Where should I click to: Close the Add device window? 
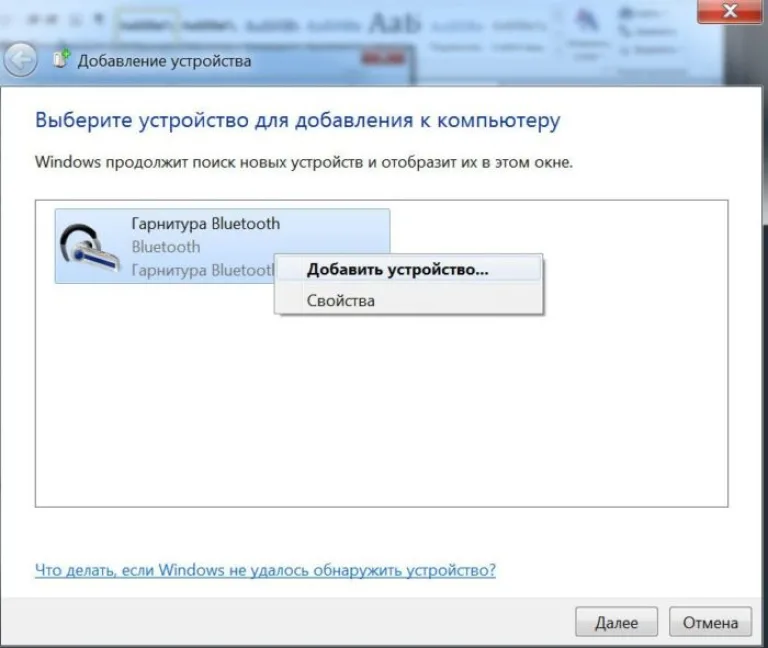point(729,11)
